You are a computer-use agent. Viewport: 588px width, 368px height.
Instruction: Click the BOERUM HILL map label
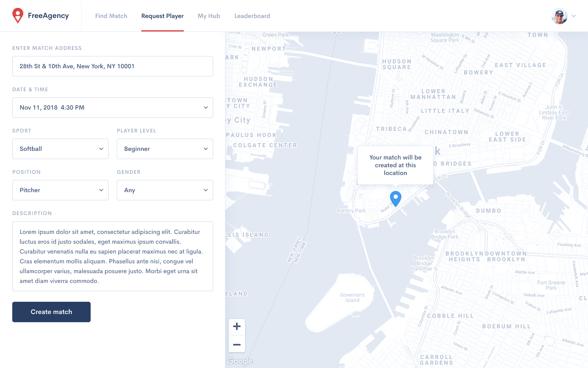click(507, 326)
